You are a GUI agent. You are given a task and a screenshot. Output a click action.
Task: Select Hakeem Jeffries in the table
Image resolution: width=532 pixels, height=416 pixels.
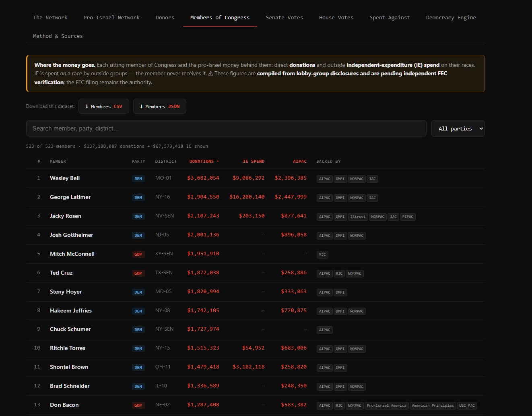click(x=71, y=310)
